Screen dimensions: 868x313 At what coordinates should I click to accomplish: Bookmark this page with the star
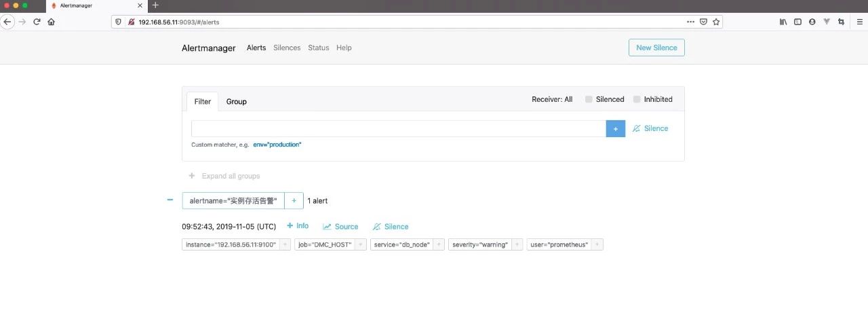[716, 22]
